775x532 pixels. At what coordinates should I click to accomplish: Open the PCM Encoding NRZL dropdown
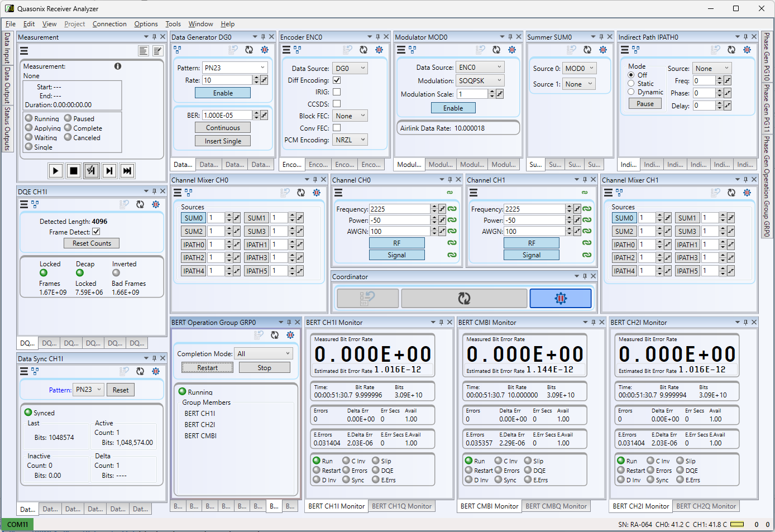[350, 140]
